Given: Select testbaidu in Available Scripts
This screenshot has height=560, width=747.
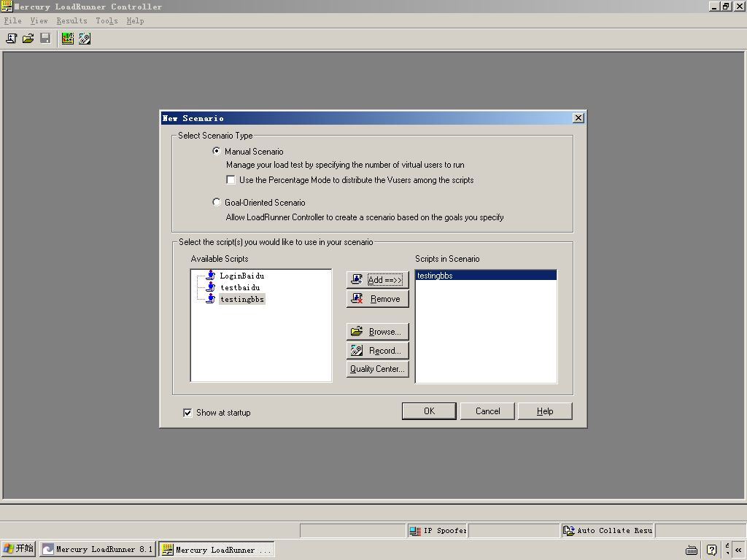Looking at the screenshot, I should coord(240,287).
